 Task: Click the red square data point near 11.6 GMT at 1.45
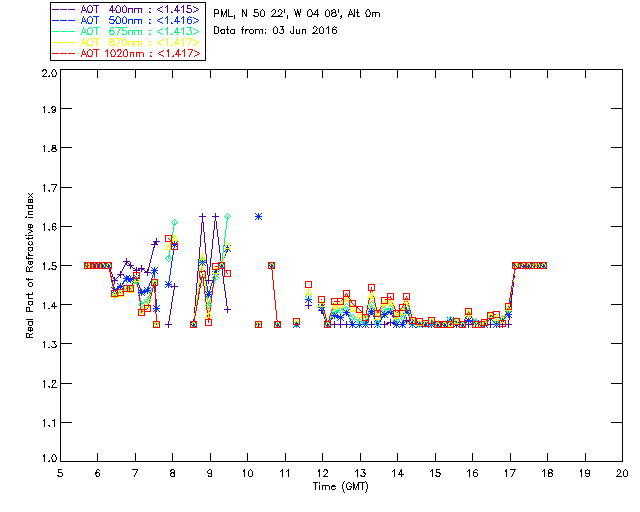coord(309,285)
